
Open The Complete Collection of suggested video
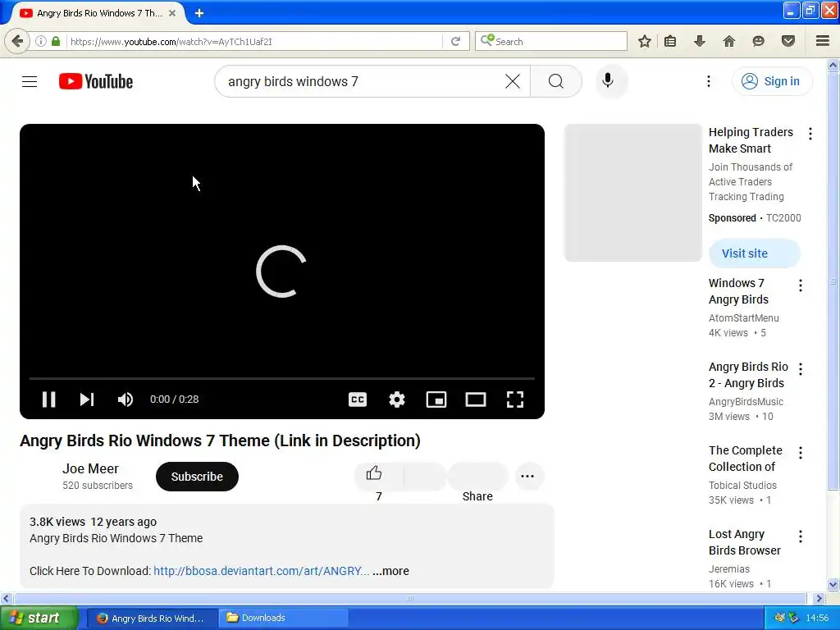point(745,459)
